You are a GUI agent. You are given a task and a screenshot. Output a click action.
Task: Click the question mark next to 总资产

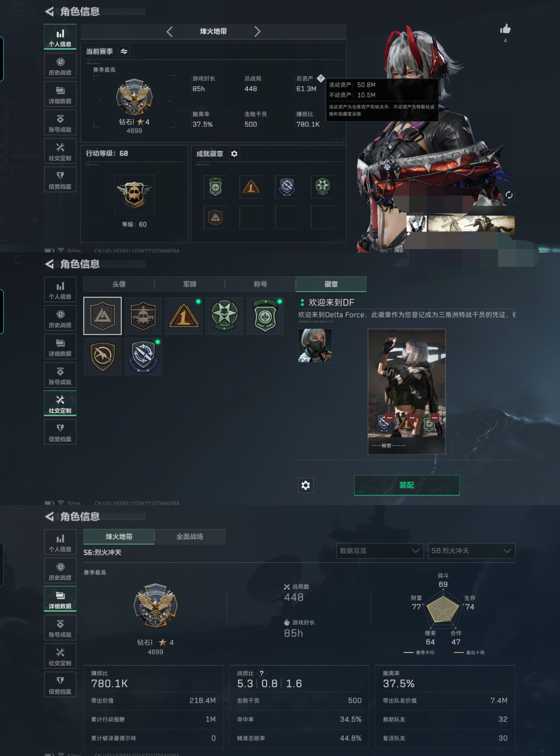coord(321,78)
